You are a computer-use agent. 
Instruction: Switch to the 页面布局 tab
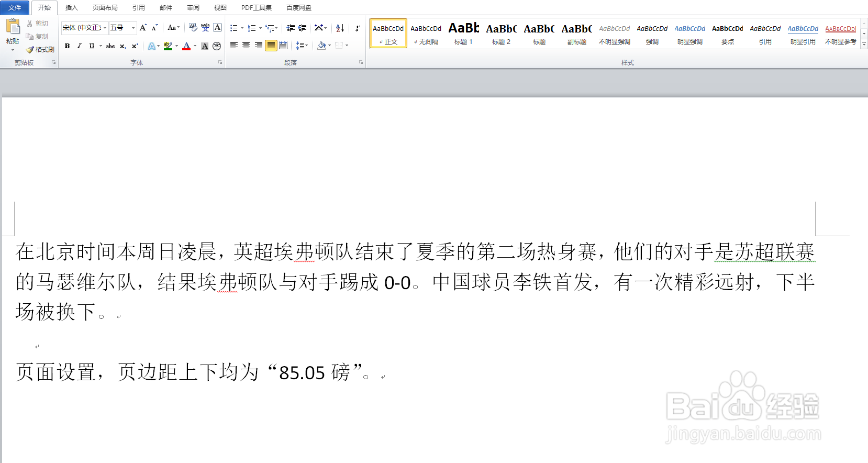click(105, 7)
